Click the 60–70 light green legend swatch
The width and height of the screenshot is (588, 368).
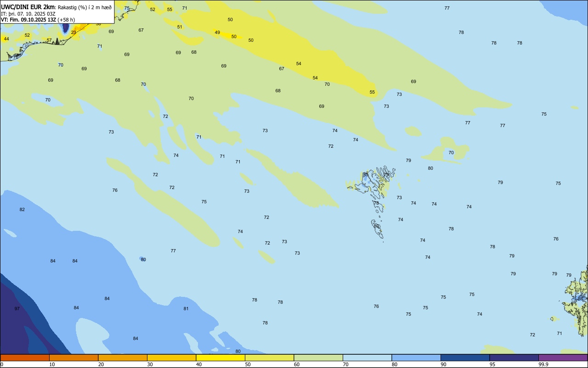click(x=318, y=357)
